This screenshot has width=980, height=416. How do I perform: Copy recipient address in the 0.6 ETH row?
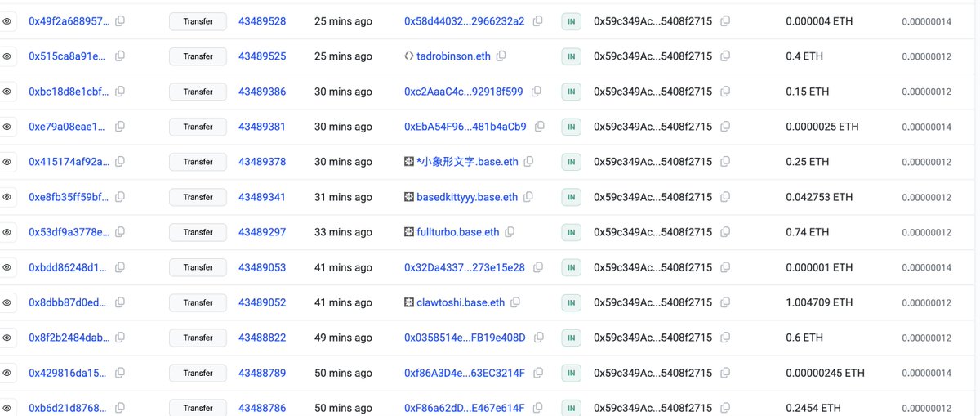(x=725, y=338)
